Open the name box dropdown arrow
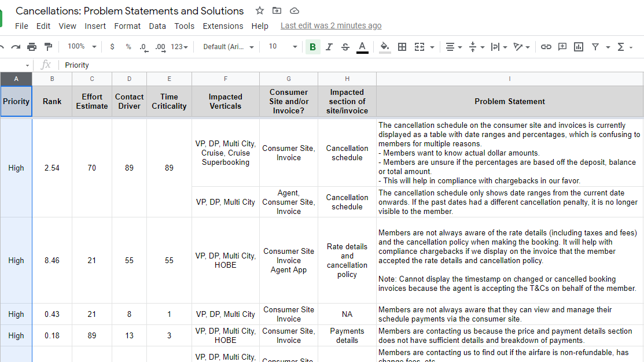Screen dimensions: 644x362 (27, 65)
